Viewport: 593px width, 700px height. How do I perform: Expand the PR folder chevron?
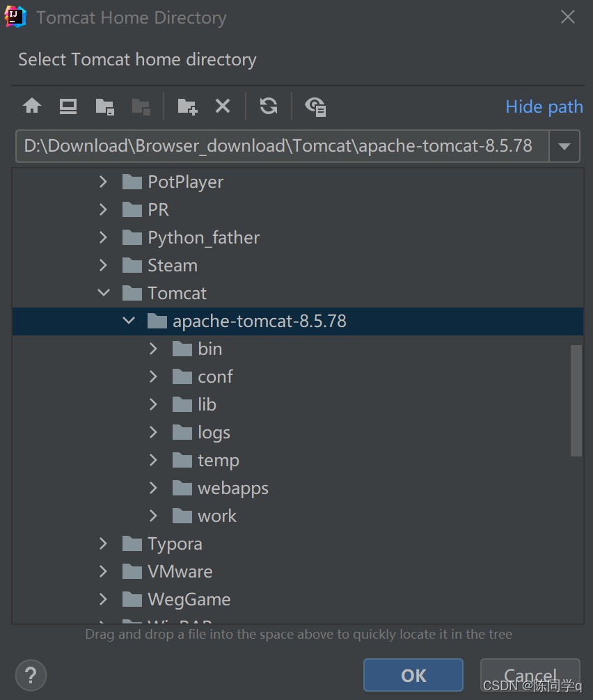[x=103, y=209]
